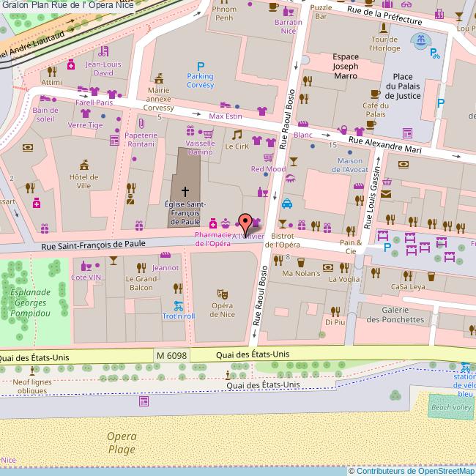Image resolution: width=476 pixels, height=476 pixels.
Task: Click the Max Estin clothing shirt icon
Action: click(x=262, y=111)
